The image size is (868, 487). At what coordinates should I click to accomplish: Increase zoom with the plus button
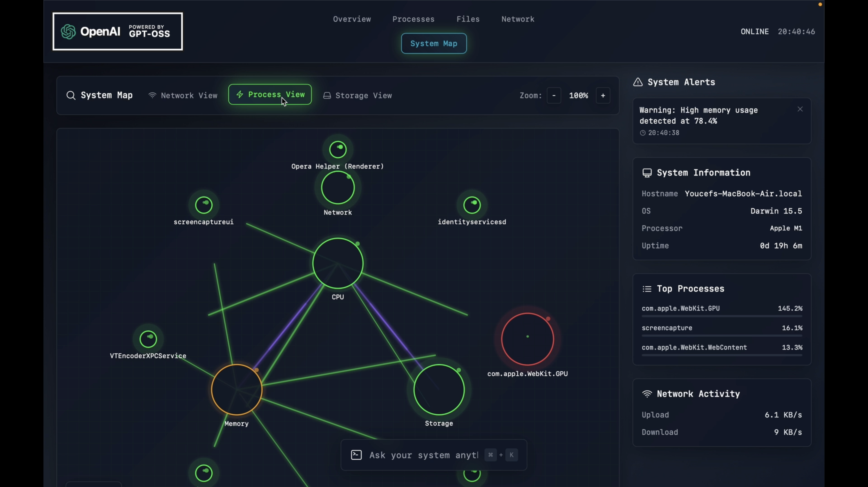tap(603, 96)
